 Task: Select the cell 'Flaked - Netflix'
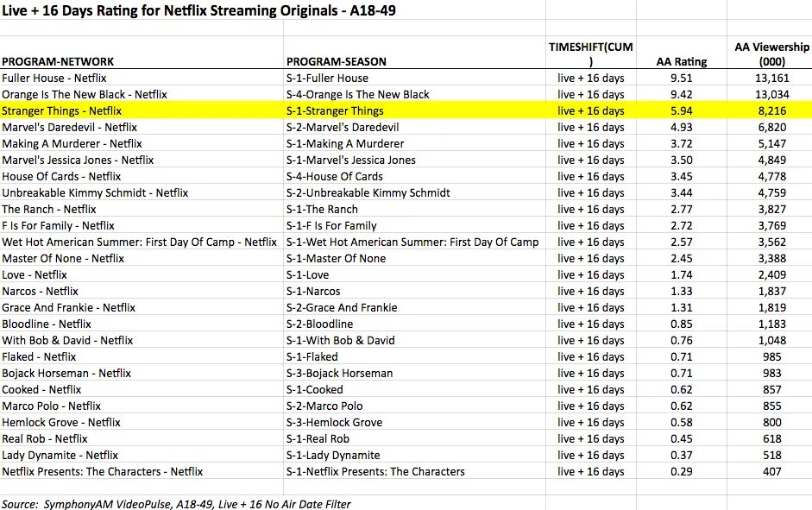[39, 356]
